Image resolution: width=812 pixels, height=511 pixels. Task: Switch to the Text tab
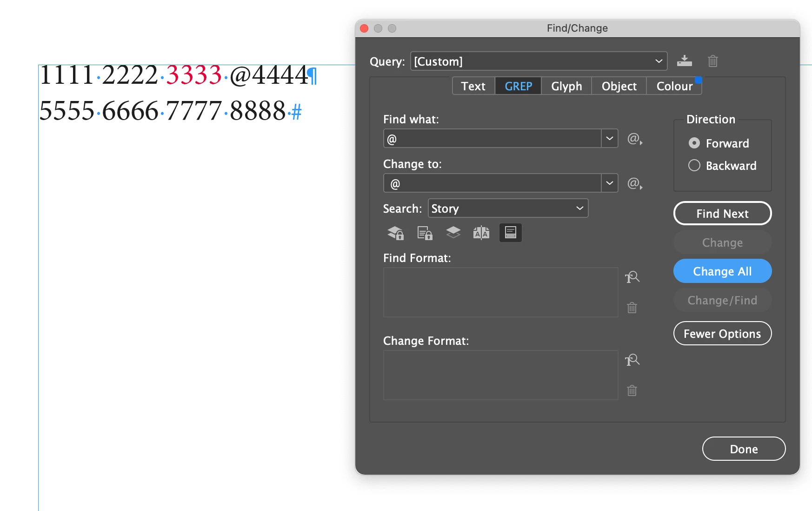coord(473,86)
